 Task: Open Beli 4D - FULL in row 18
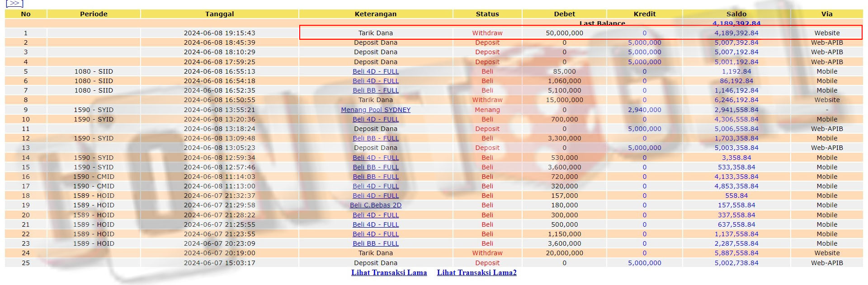click(x=375, y=196)
